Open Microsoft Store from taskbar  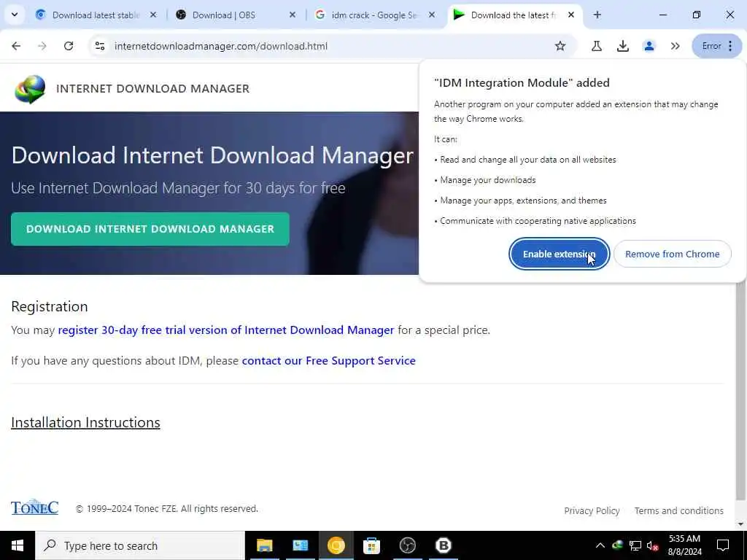tap(371, 545)
